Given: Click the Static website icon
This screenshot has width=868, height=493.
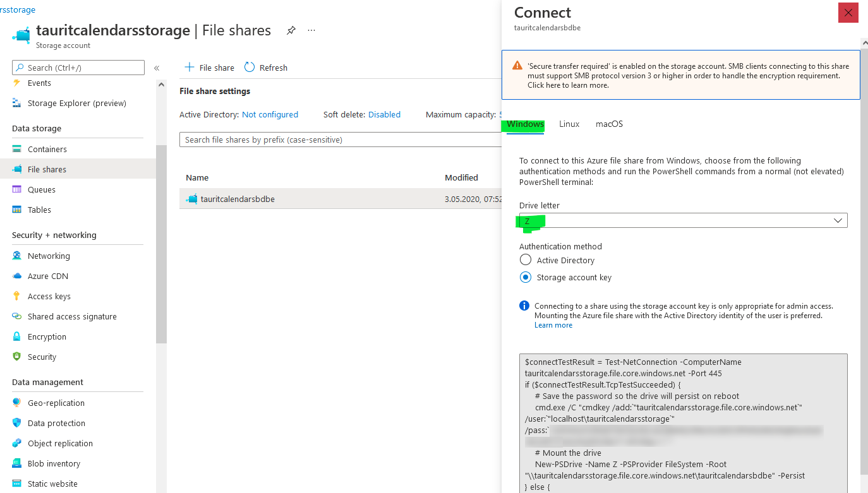Looking at the screenshot, I should click(17, 484).
